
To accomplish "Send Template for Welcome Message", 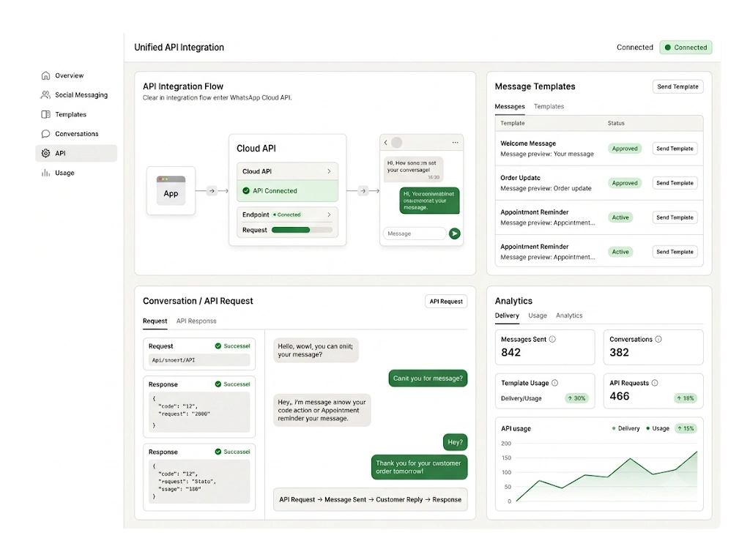I will click(x=675, y=149).
